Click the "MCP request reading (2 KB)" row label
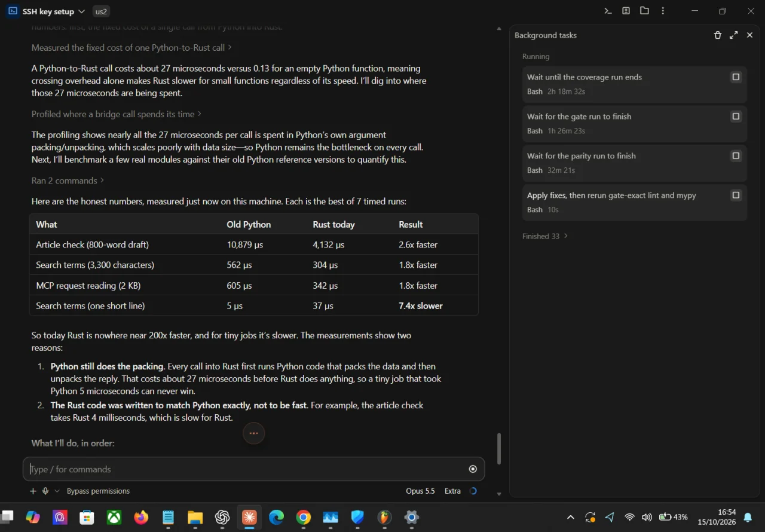Viewport: 765px width, 532px height. [x=88, y=285]
